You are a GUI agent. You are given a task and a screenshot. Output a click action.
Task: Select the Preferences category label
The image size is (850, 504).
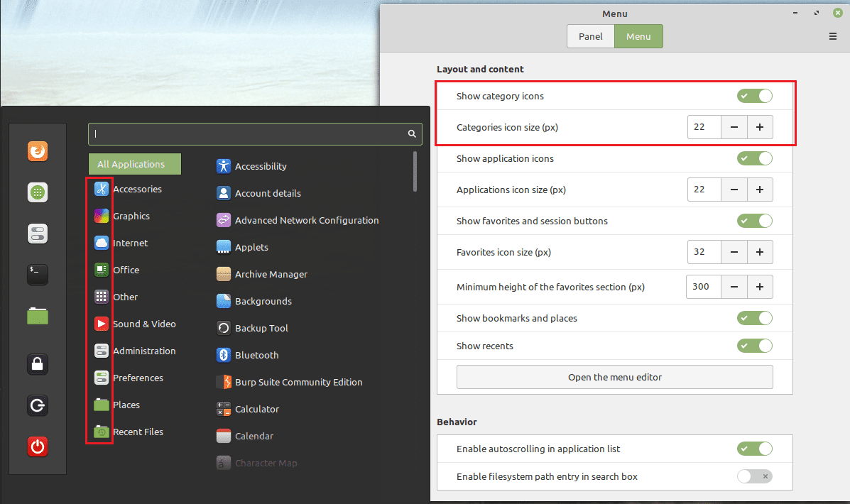138,378
